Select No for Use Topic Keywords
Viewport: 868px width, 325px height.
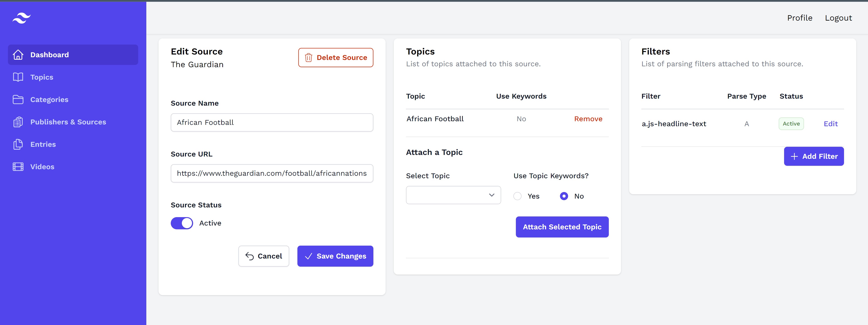pyautogui.click(x=564, y=196)
